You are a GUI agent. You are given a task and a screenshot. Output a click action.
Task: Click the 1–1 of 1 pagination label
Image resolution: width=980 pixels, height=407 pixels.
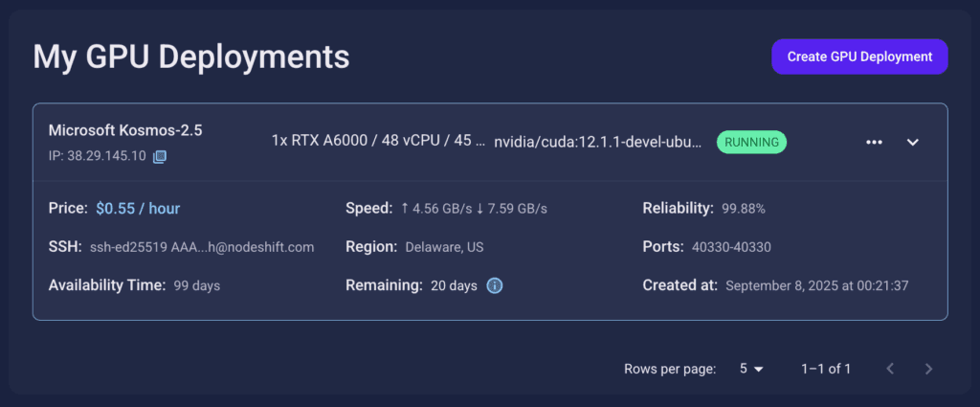(x=826, y=369)
